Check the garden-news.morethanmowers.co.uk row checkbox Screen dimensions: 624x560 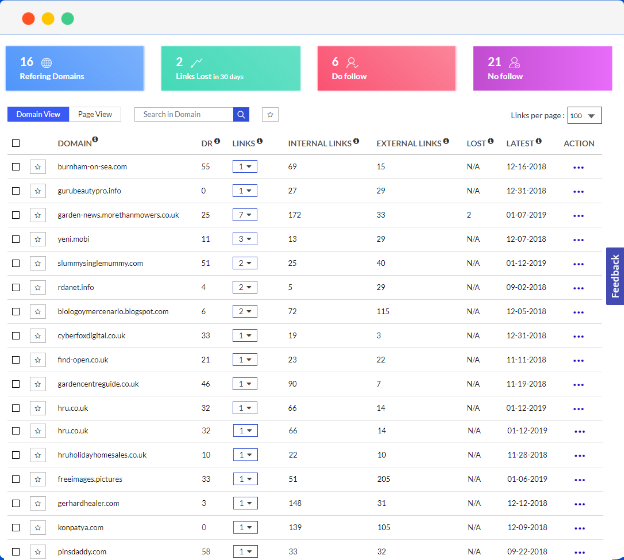point(16,215)
